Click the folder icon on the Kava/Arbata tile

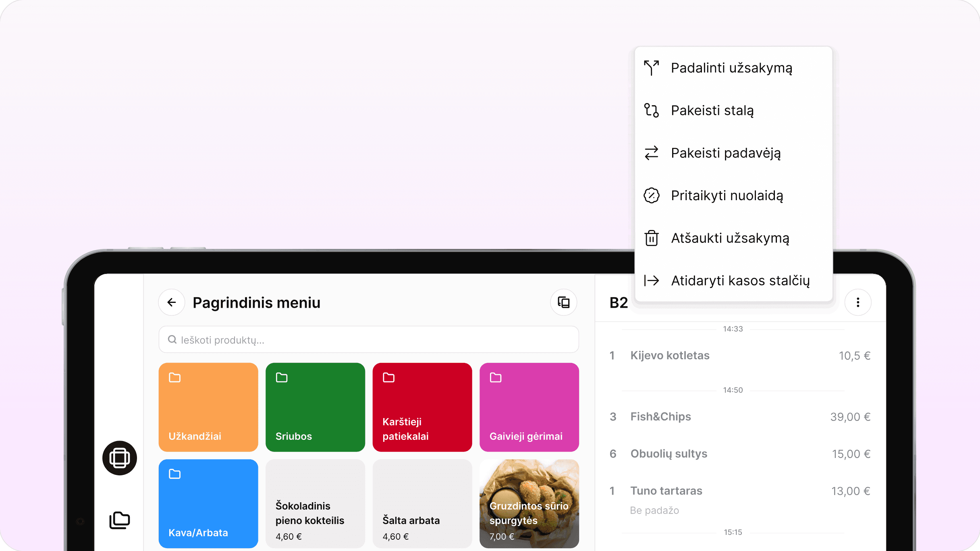174,474
